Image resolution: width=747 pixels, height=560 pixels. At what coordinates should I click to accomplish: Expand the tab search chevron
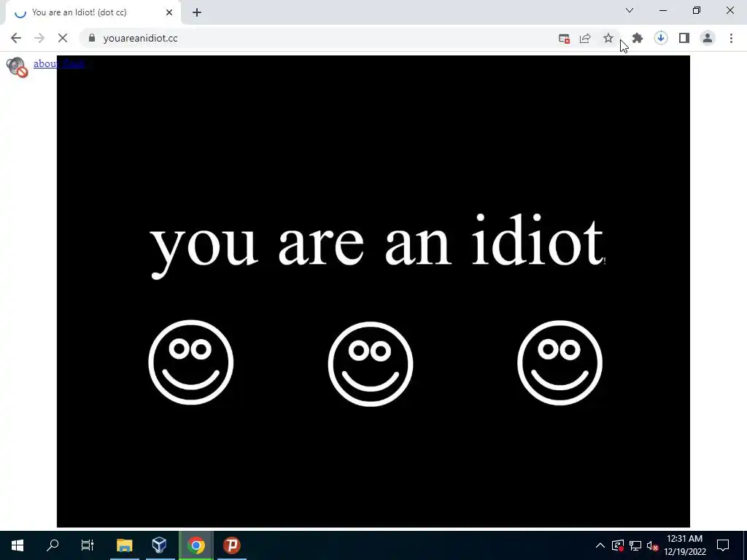tap(630, 10)
